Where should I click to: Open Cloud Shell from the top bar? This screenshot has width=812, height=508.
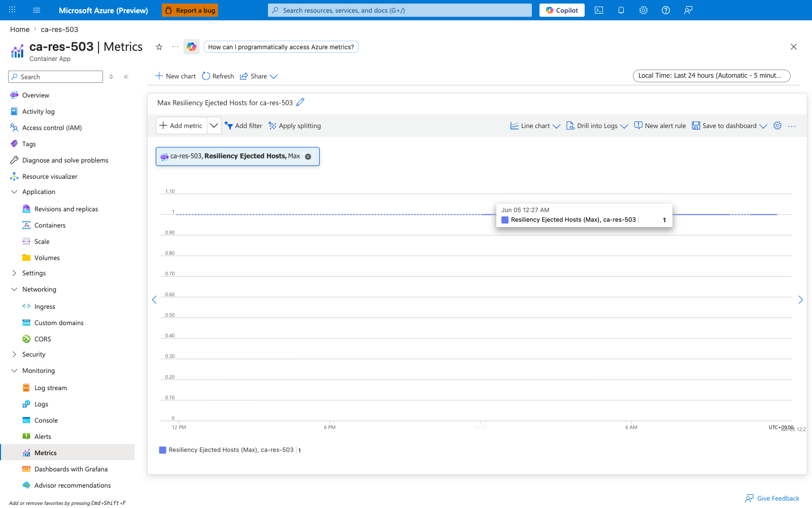(x=599, y=10)
